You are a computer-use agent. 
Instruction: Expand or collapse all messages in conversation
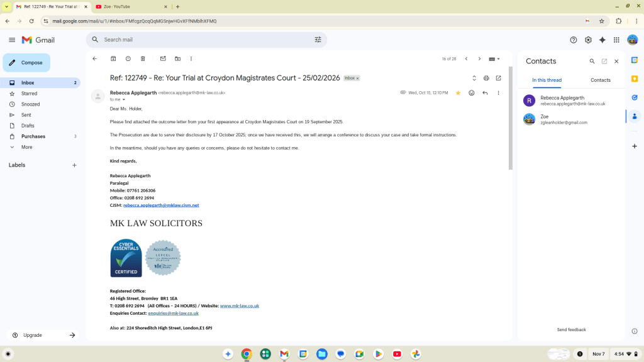(x=474, y=78)
